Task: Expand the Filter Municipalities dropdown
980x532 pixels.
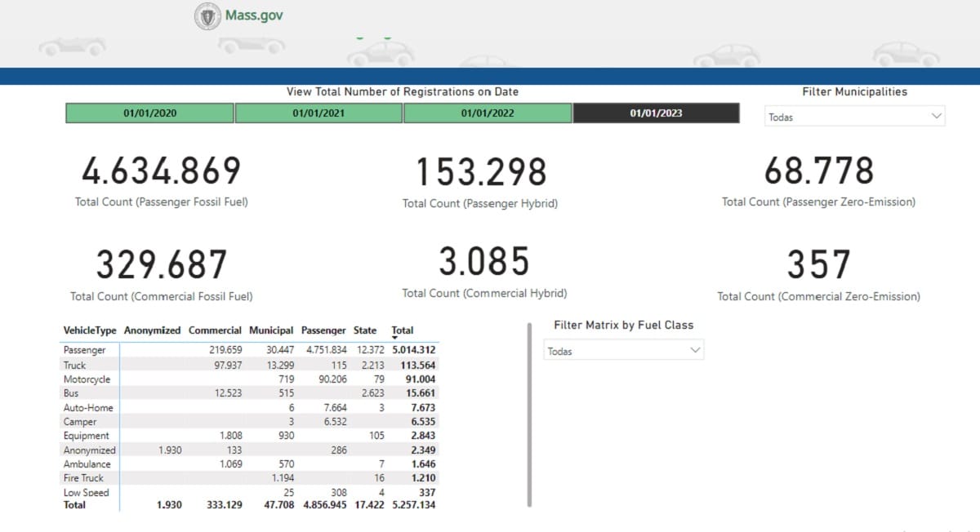Action: coord(854,117)
